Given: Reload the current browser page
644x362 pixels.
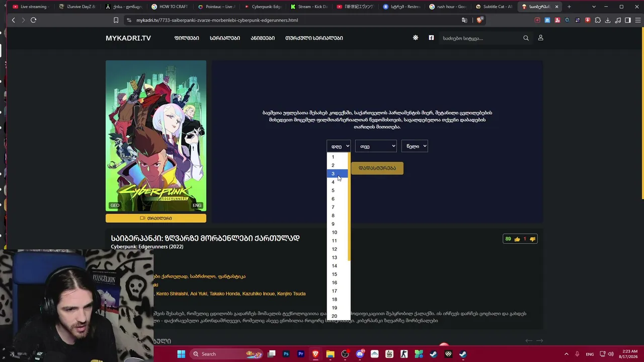Looking at the screenshot, I should [33, 20].
